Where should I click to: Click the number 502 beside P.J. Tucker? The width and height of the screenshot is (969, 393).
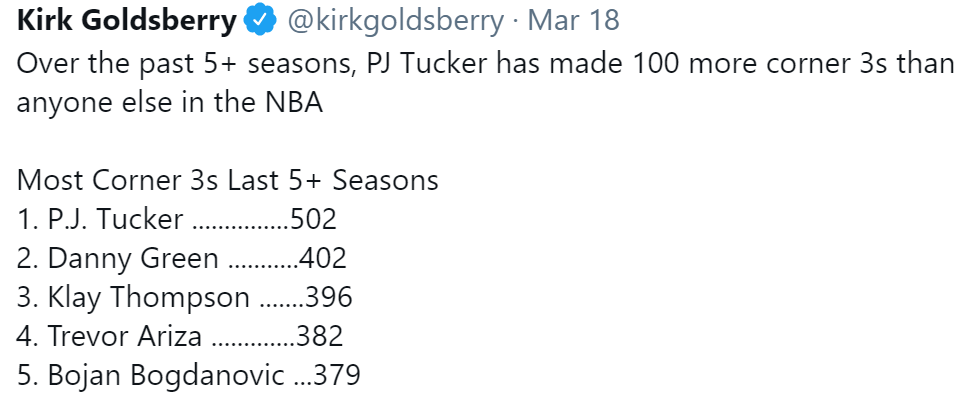tap(313, 219)
